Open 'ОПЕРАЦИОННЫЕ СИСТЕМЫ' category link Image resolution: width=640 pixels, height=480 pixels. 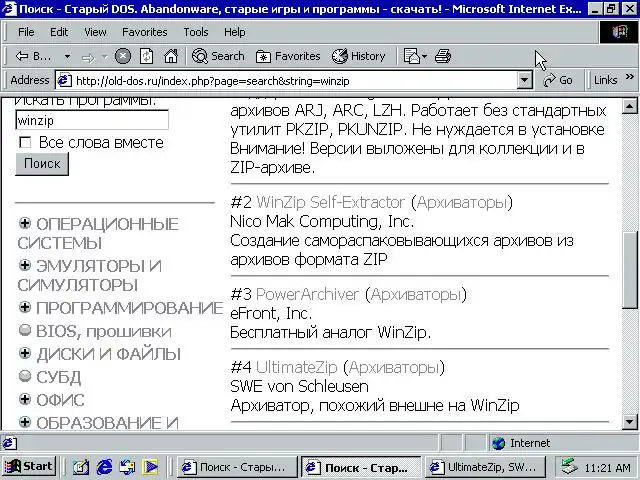98,234
